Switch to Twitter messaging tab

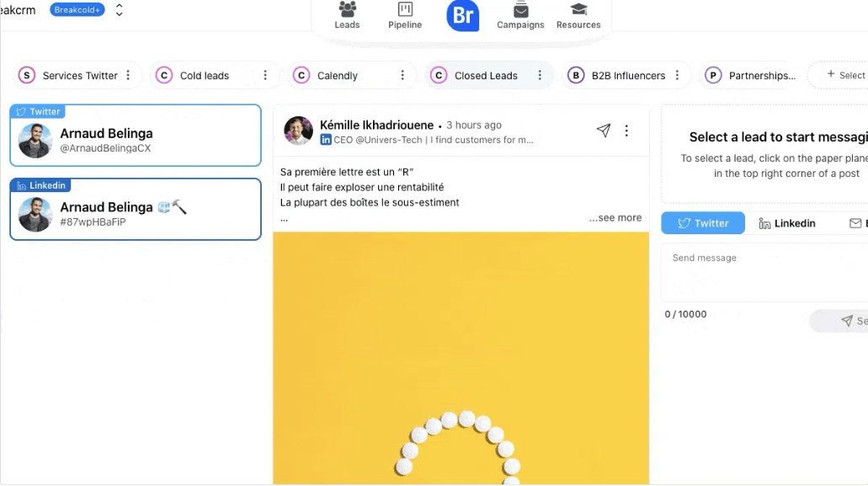pos(703,223)
